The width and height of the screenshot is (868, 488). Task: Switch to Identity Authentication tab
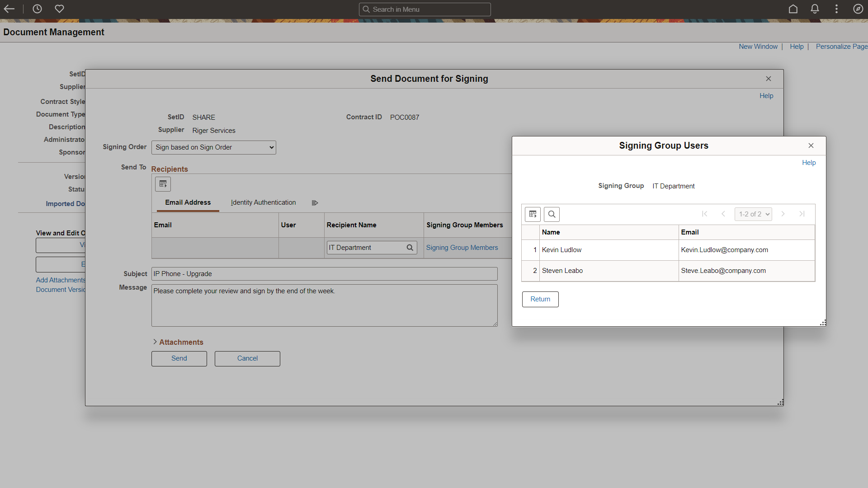pos(263,202)
